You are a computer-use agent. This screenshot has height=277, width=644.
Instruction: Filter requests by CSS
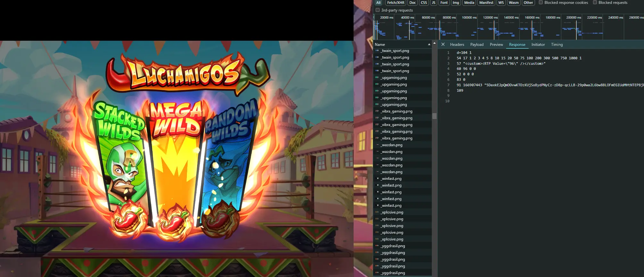(424, 3)
